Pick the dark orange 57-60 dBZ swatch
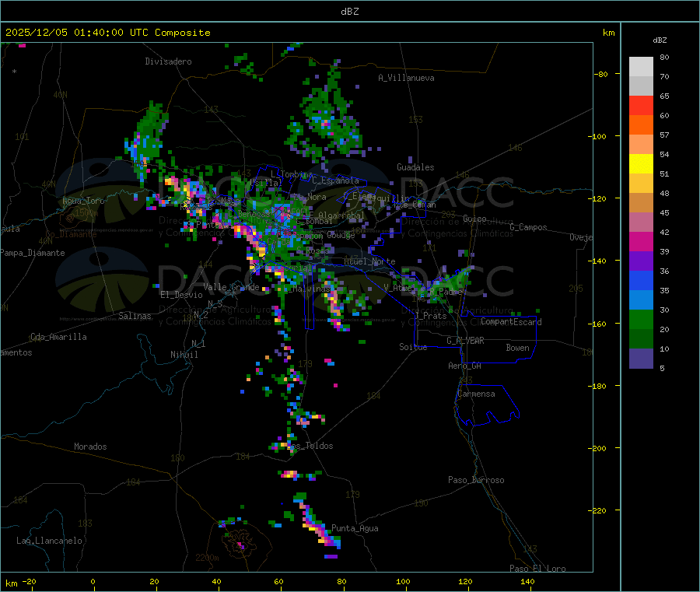The width and height of the screenshot is (700, 592). click(641, 125)
